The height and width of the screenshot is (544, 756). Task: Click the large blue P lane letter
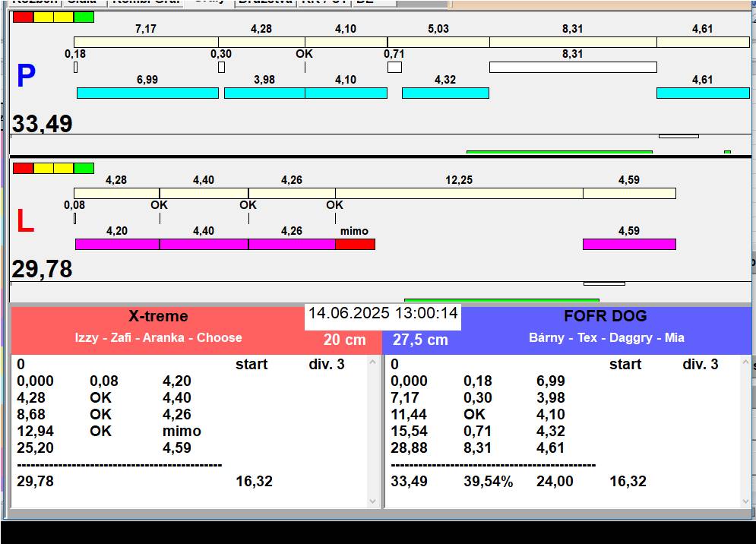[x=26, y=77]
